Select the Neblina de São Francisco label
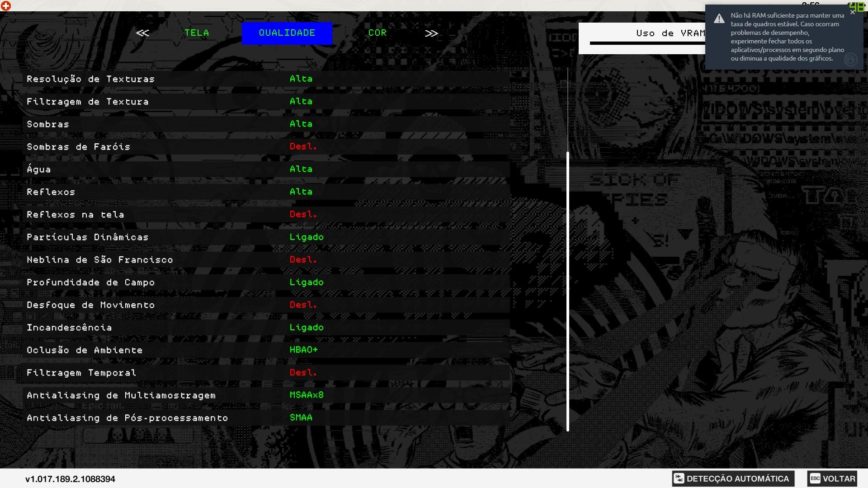Image resolution: width=868 pixels, height=488 pixels. pos(100,260)
